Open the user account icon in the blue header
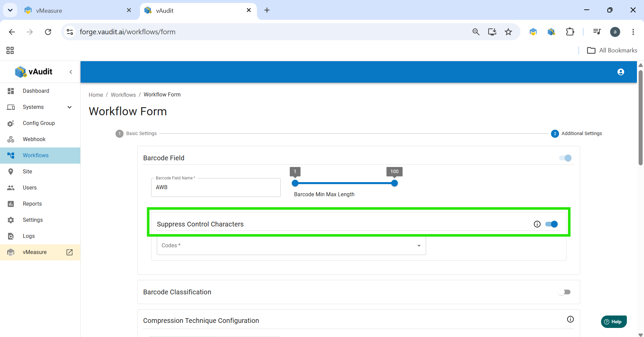Image resolution: width=644 pixels, height=337 pixels. coord(621,72)
